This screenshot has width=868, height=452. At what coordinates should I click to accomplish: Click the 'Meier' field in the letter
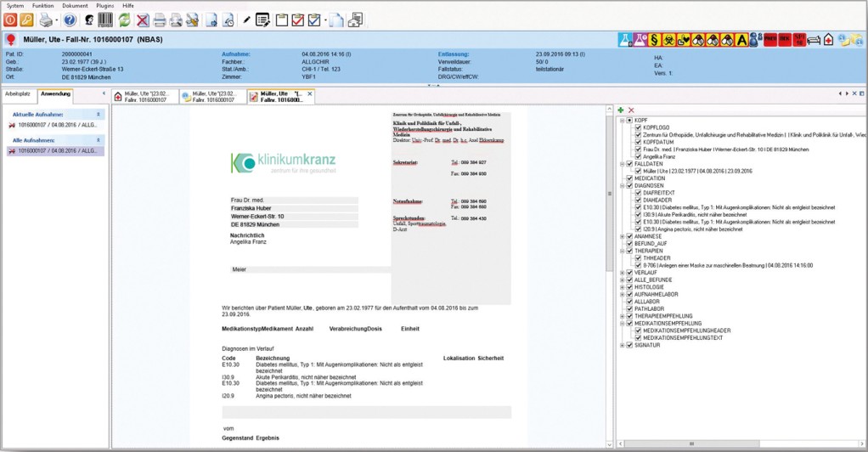point(311,270)
